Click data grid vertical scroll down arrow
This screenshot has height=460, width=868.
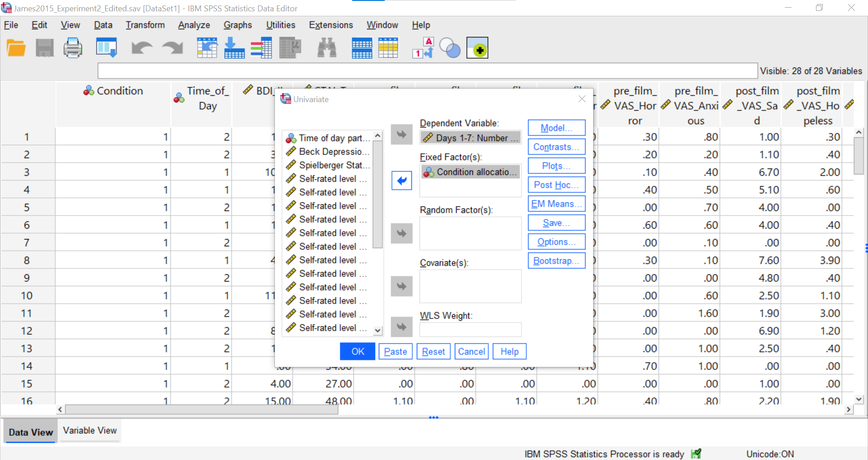[859, 399]
